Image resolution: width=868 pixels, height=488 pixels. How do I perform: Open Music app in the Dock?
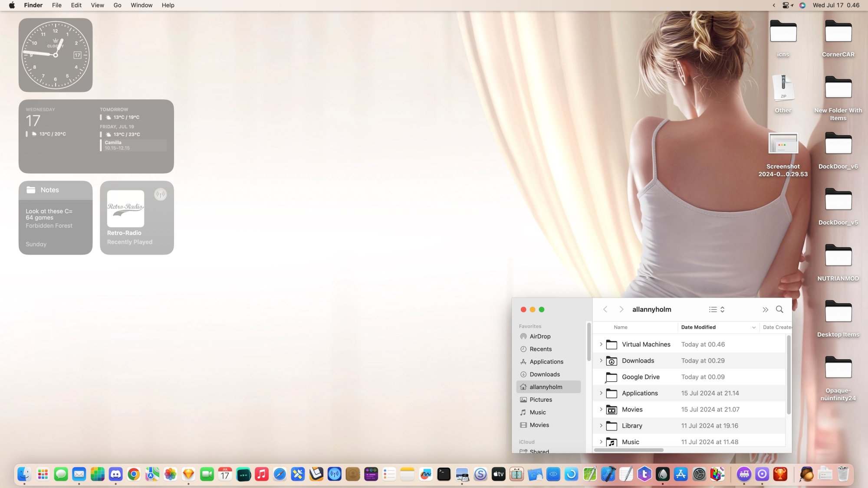tap(261, 474)
